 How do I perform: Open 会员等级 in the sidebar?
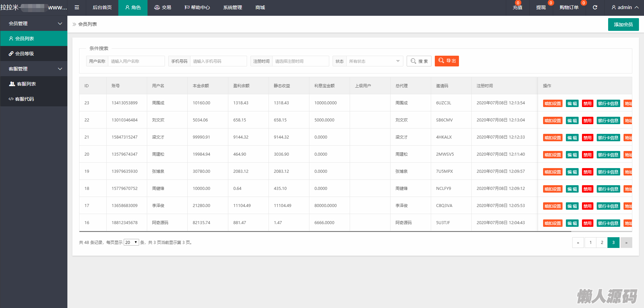click(24, 54)
